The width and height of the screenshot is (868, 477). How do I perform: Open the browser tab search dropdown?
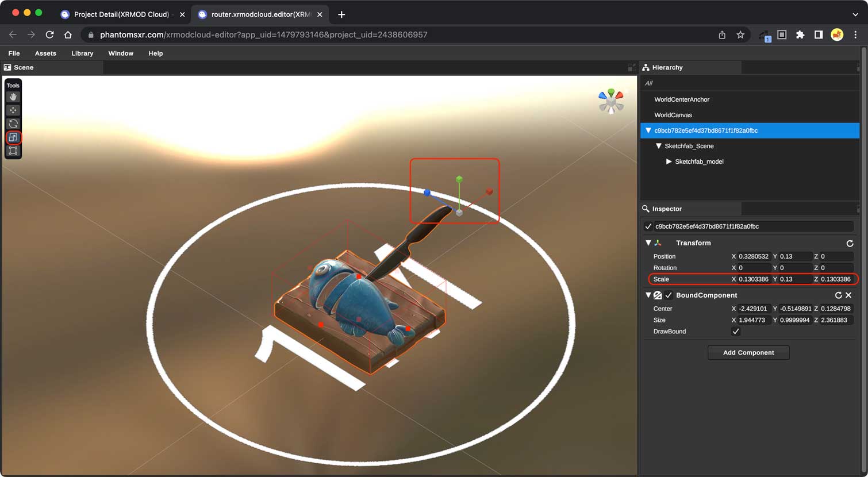(x=855, y=14)
